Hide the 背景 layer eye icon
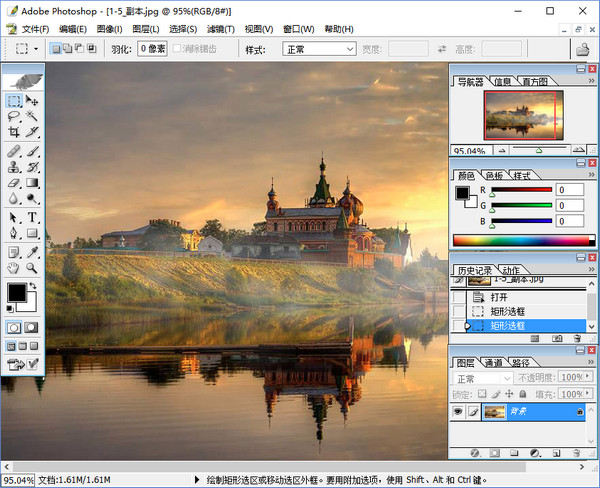 458,412
